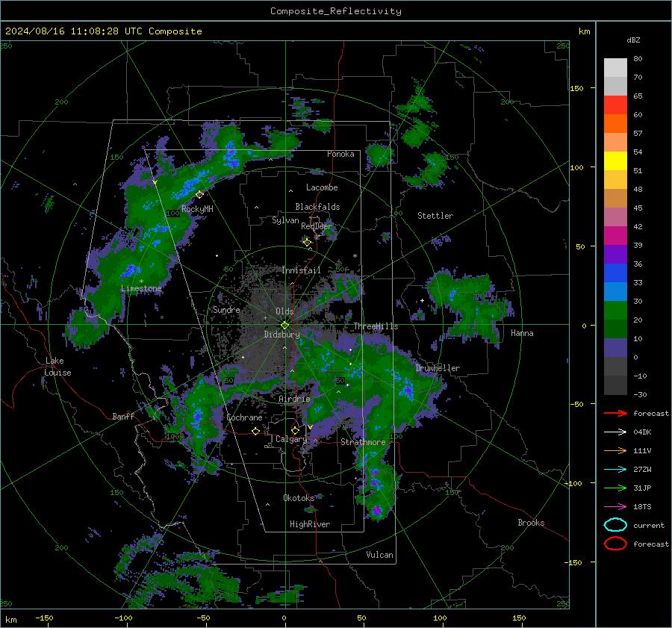Click the Ponoka label
Viewport: 672px width, 628px height.
coord(340,154)
